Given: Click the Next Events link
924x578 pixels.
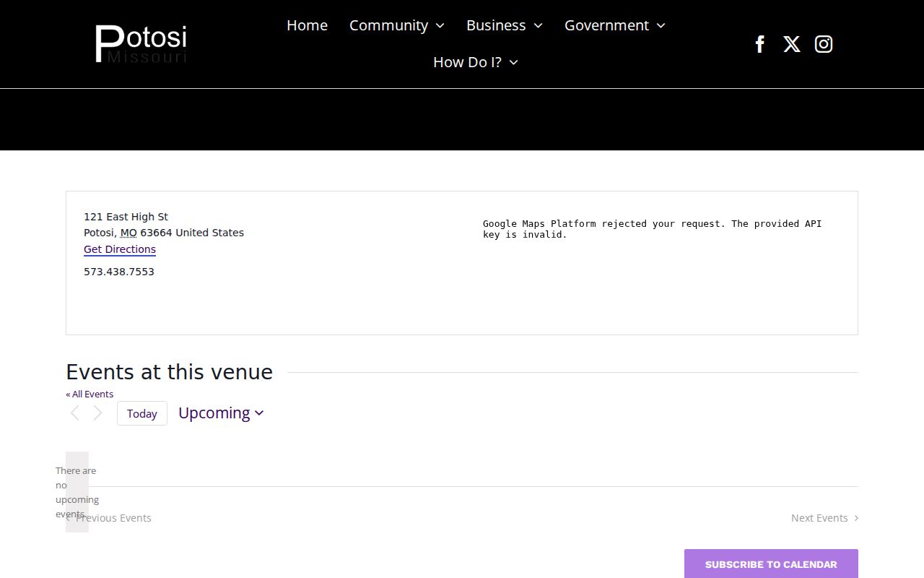Looking at the screenshot, I should pyautogui.click(x=824, y=518).
